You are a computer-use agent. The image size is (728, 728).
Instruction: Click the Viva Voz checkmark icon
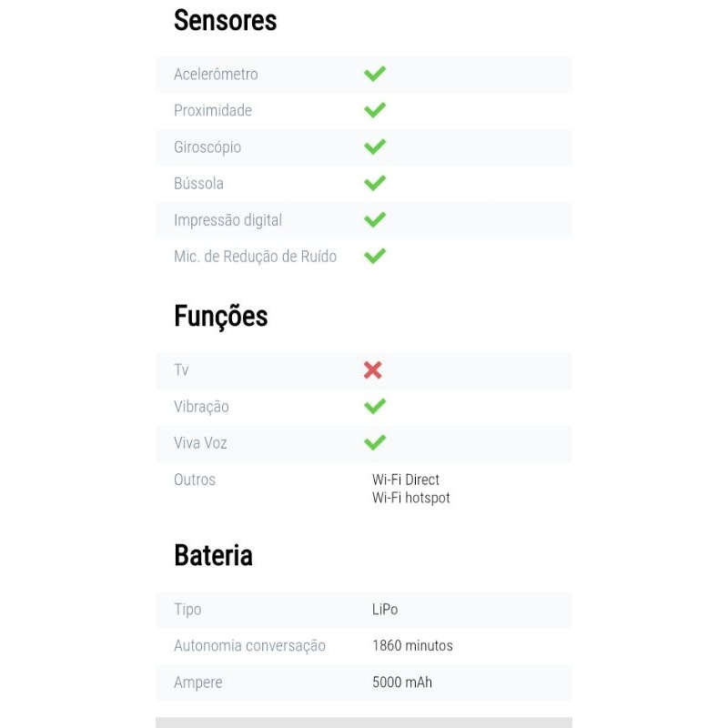375,442
